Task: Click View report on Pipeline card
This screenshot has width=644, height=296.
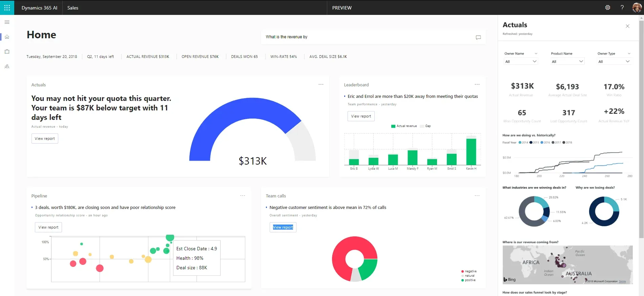Action: tap(48, 227)
